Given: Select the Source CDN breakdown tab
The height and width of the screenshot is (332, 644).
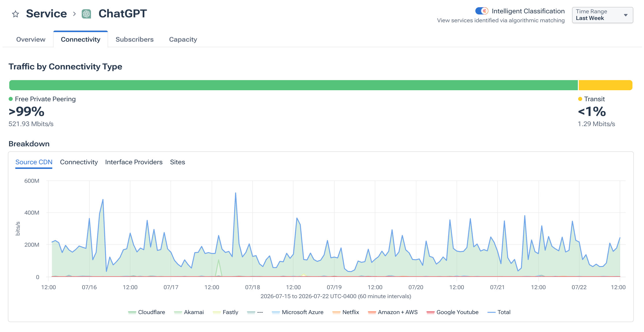Looking at the screenshot, I should [x=34, y=162].
